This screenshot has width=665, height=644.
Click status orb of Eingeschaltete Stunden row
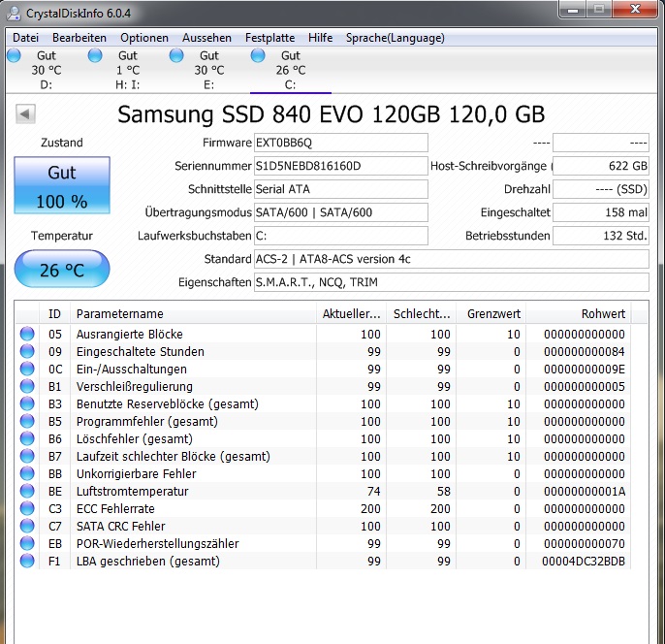click(x=27, y=351)
